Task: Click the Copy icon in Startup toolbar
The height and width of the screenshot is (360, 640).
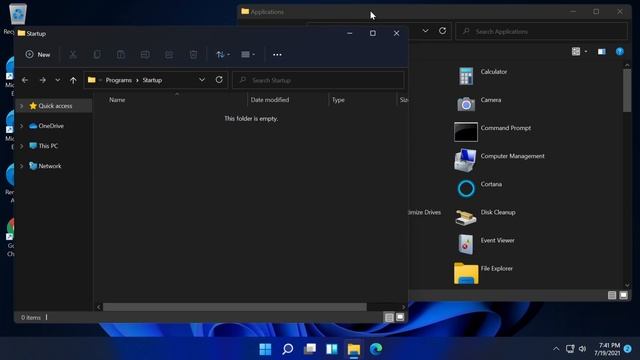Action: 97,54
